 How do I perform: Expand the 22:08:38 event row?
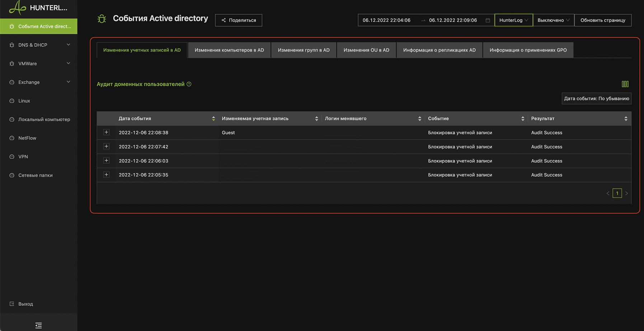(x=106, y=132)
